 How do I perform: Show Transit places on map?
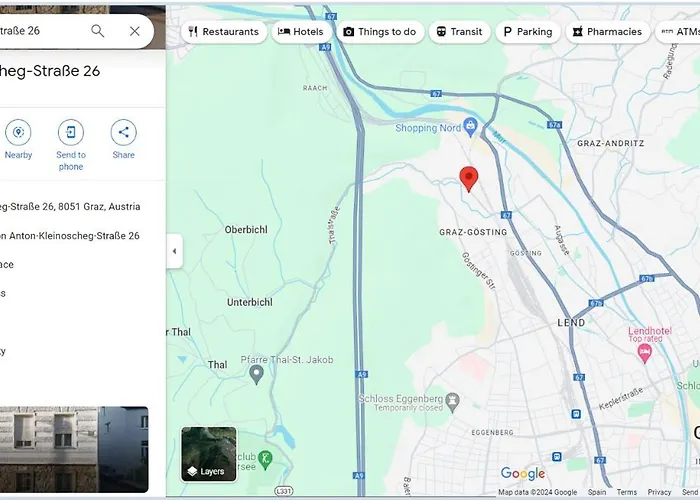coord(459,32)
